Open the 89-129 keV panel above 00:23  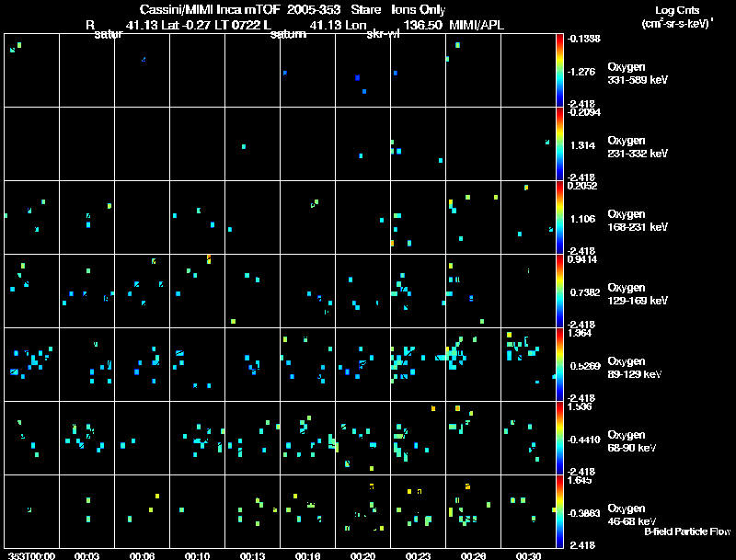tap(419, 365)
